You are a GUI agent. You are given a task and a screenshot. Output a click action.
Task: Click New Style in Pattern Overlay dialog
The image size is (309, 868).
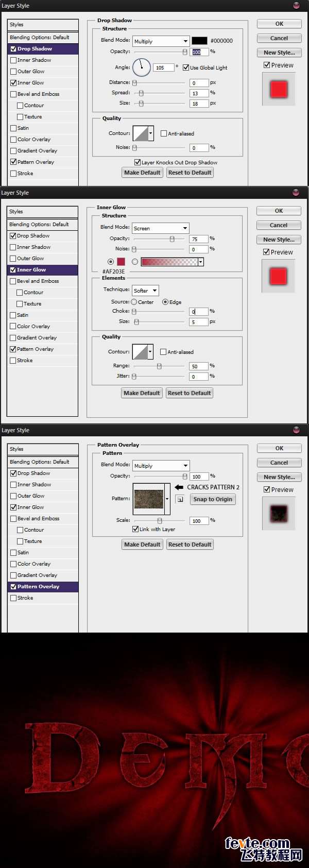tap(279, 477)
